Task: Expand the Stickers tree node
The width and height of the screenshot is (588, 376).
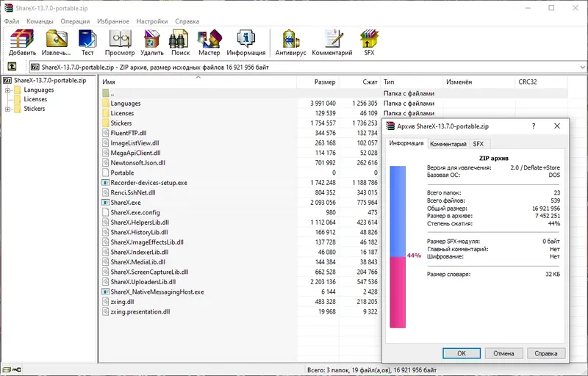Action: tap(7, 109)
